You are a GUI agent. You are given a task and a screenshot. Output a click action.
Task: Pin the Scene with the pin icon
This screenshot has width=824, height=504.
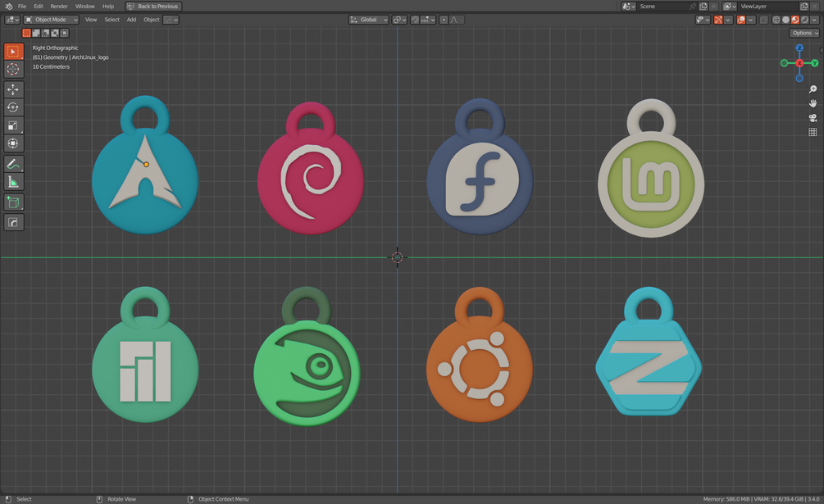pyautogui.click(x=693, y=7)
